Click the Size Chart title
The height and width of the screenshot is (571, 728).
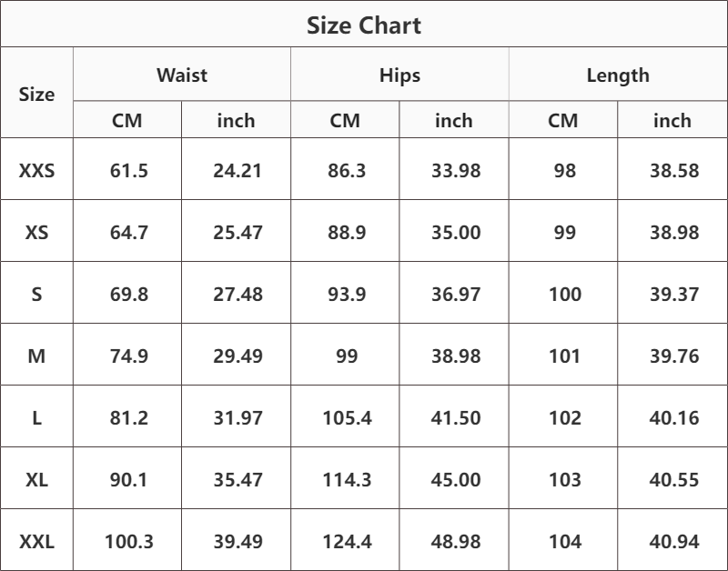(364, 25)
